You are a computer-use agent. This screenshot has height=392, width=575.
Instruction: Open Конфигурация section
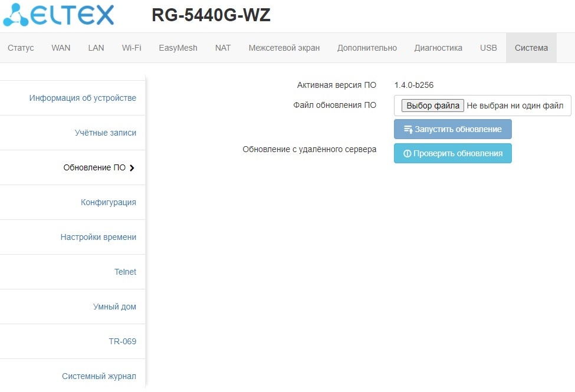(x=109, y=202)
